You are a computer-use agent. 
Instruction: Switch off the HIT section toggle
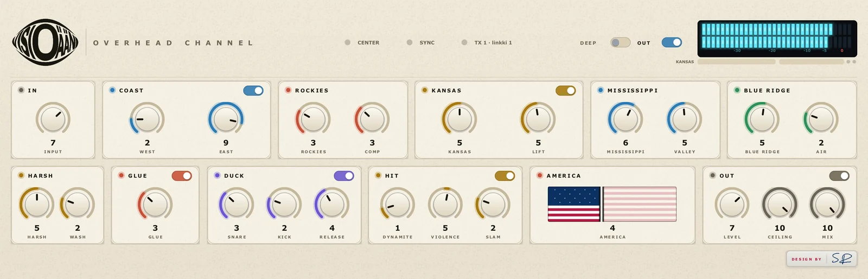click(x=505, y=176)
